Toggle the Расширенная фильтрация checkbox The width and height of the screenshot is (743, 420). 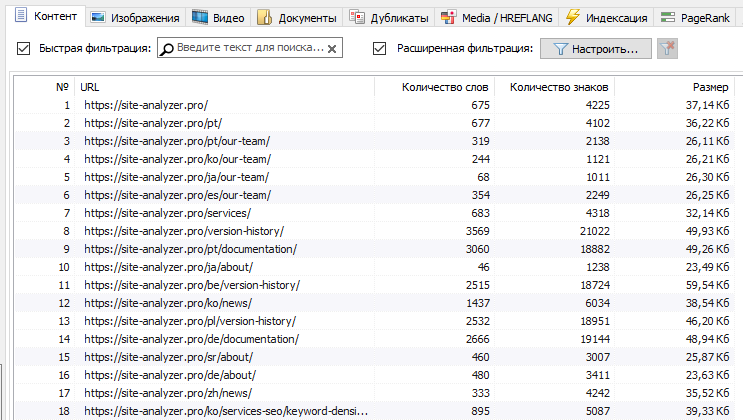pyautogui.click(x=380, y=48)
